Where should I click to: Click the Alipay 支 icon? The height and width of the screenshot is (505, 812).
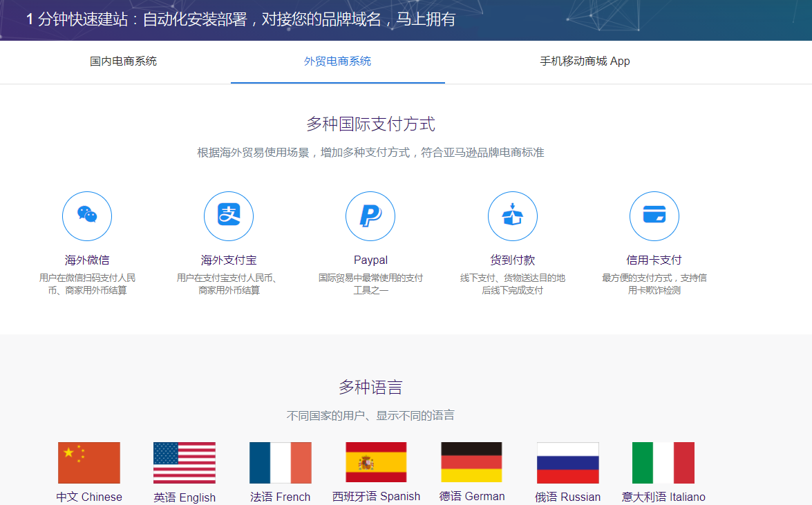[x=228, y=216]
